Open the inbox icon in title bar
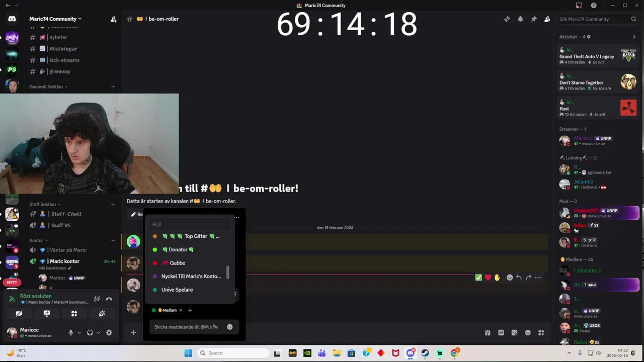The image size is (644, 362). pyautogui.click(x=579, y=6)
